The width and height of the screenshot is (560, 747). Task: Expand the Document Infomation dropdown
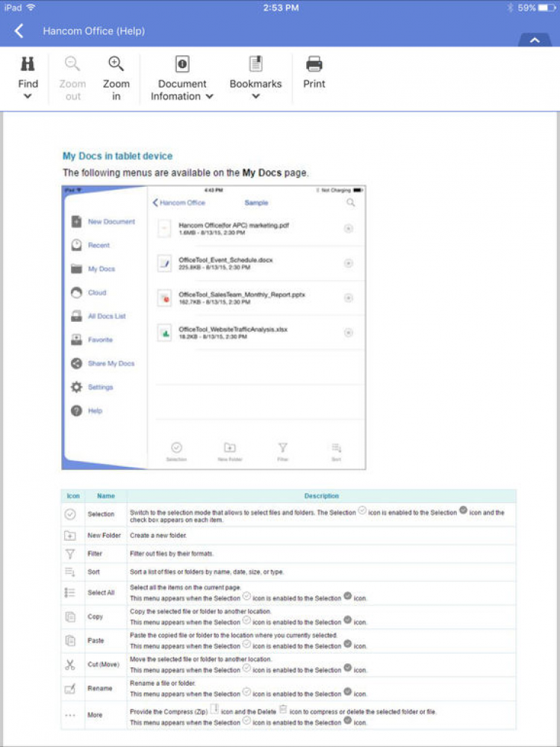(182, 78)
